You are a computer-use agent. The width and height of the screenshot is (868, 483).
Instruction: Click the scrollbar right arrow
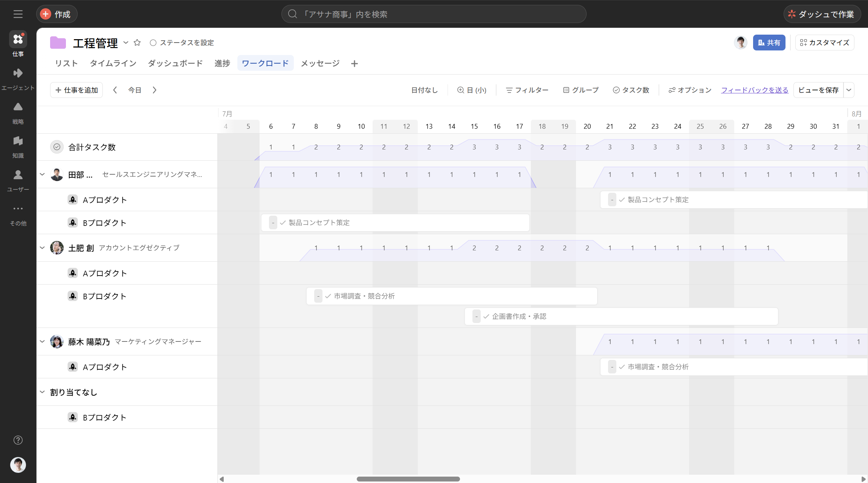coord(863,479)
